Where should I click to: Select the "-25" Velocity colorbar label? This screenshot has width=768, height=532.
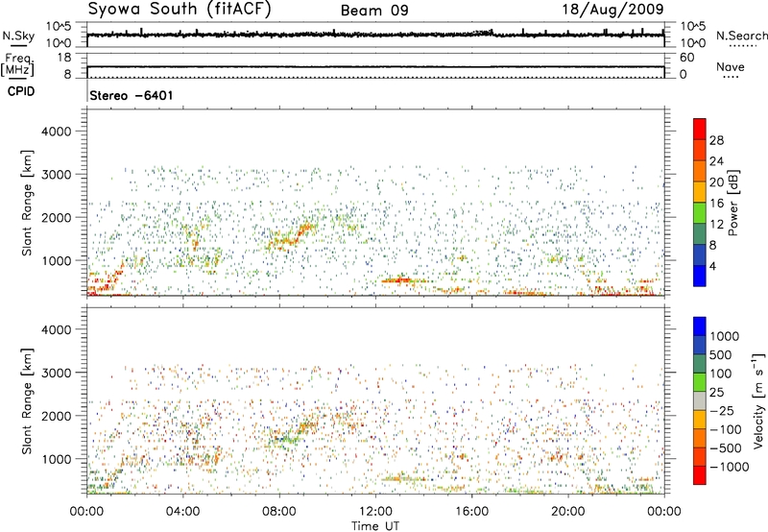[x=721, y=410]
